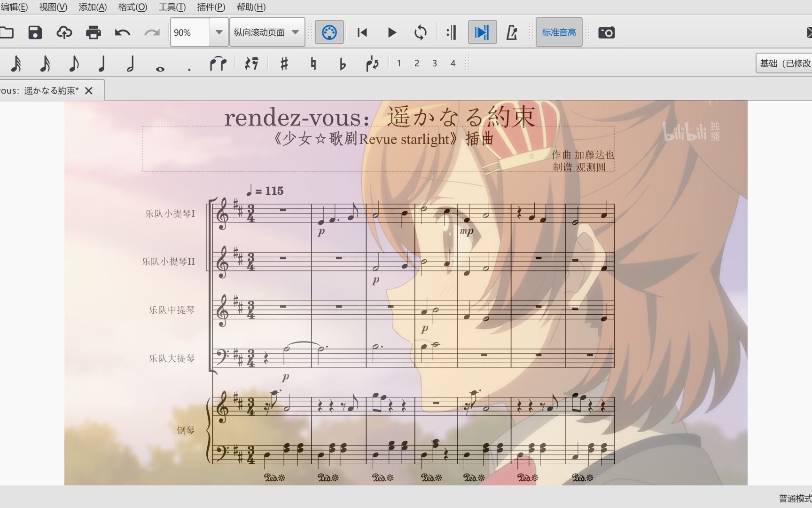Open the file folder icon
Screen dimensions: 812x508
pyautogui.click(x=7, y=32)
